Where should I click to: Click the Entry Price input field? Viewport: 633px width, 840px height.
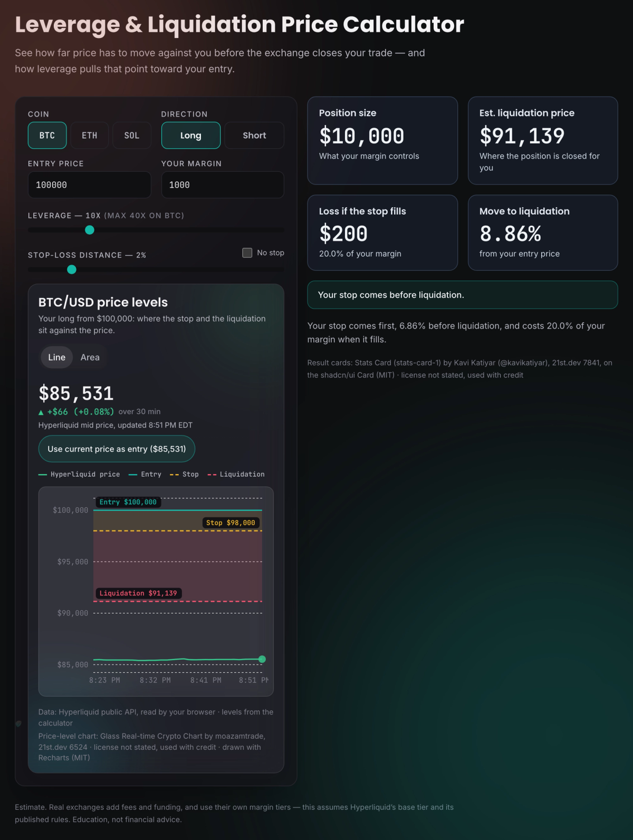[89, 185]
